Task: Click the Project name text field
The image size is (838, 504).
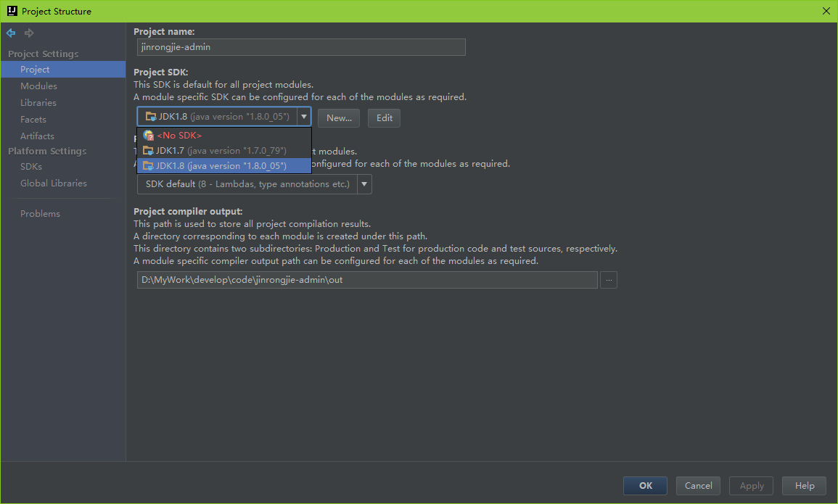Action: coord(300,47)
